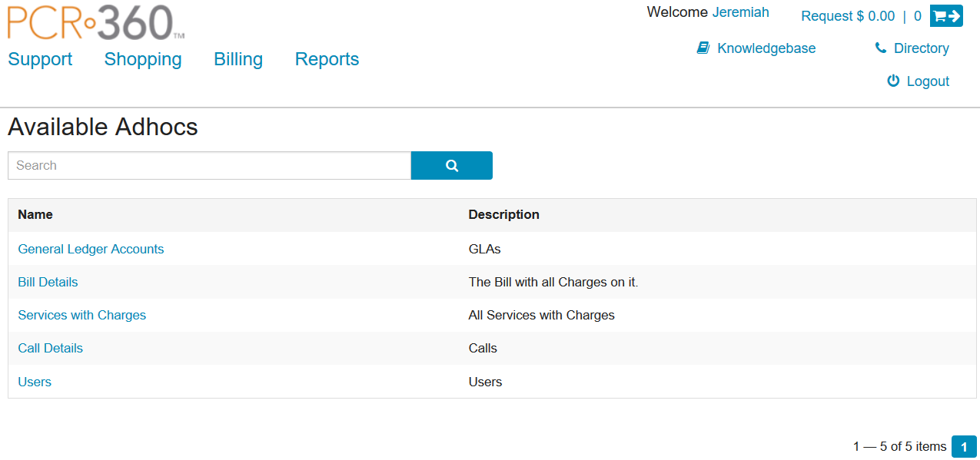Open the Bill Details adhoc report
This screenshot has height=460, width=980.
pyautogui.click(x=48, y=282)
